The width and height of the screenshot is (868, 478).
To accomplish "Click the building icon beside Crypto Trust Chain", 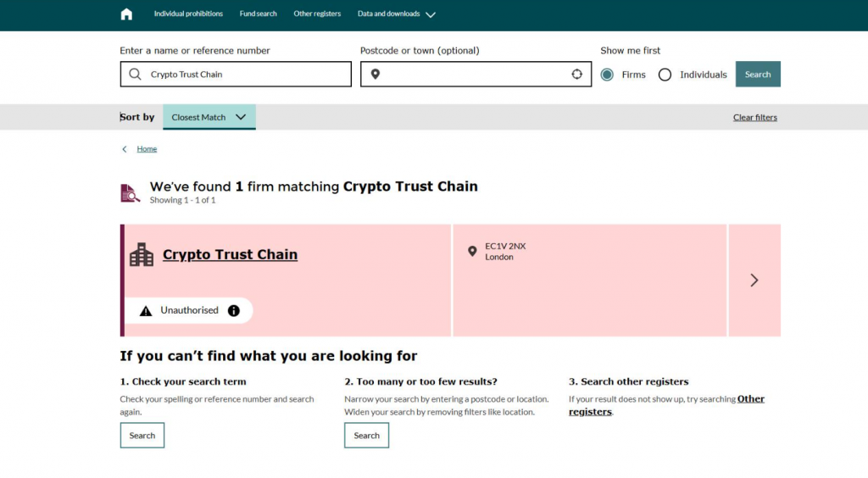I will coord(142,254).
